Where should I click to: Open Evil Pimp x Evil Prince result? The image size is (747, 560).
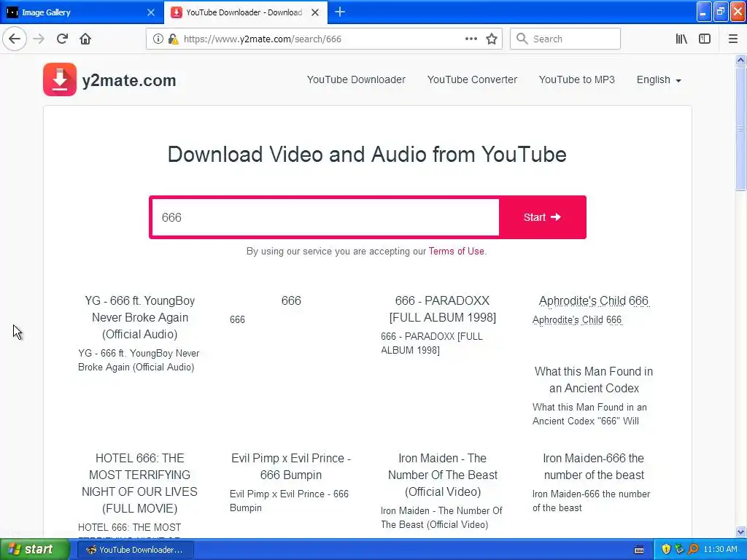click(291, 466)
